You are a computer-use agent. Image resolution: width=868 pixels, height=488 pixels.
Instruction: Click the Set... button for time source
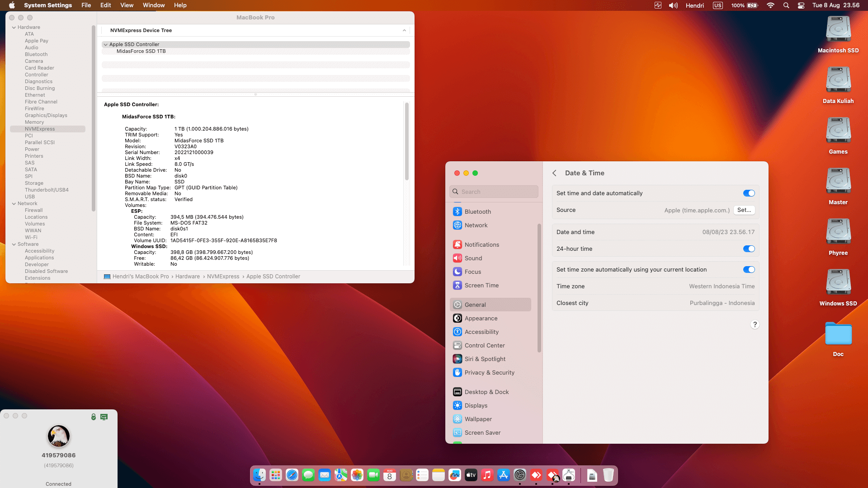point(744,210)
